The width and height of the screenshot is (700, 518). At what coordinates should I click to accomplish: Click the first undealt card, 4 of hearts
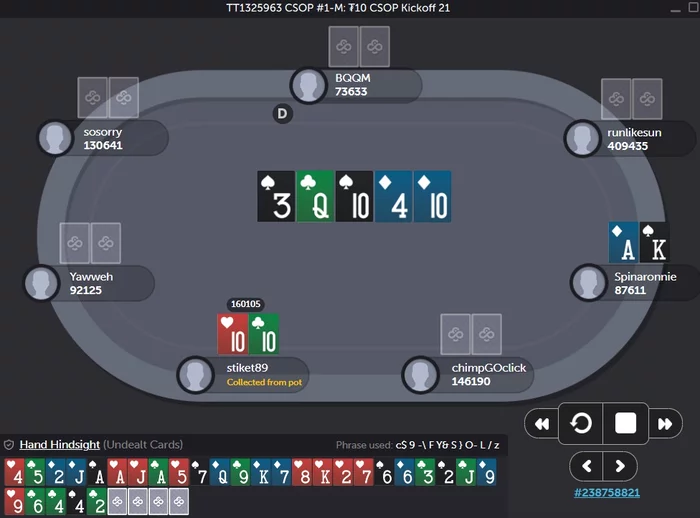coord(14,472)
